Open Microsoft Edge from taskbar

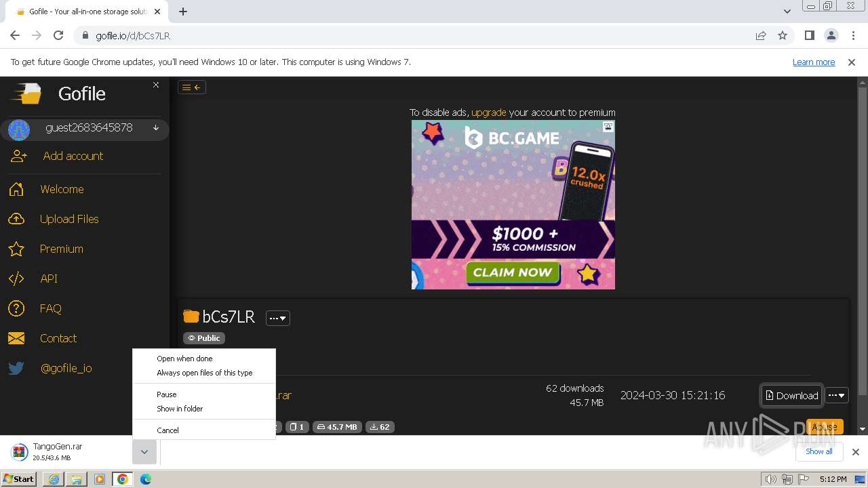pyautogui.click(x=146, y=479)
